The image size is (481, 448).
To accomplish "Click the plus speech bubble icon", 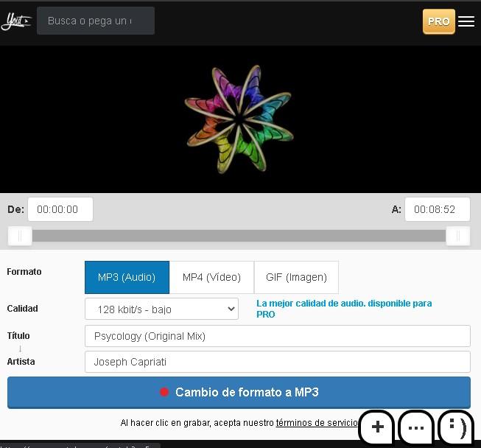I will click(377, 427).
